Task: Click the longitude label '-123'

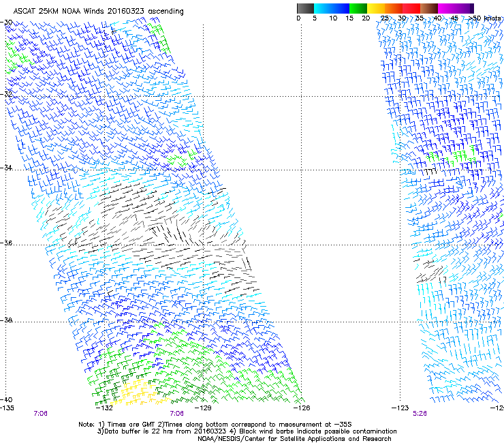Action: point(400,408)
